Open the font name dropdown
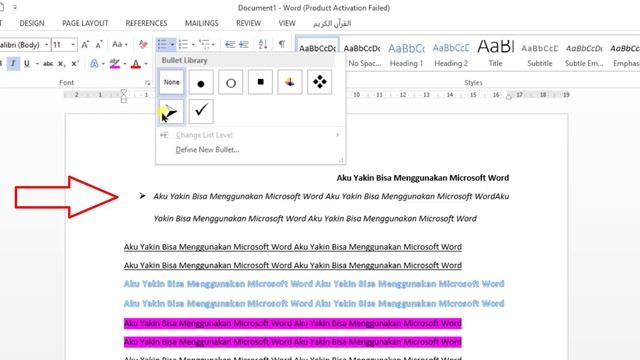This screenshot has height=360, width=640. click(x=46, y=44)
